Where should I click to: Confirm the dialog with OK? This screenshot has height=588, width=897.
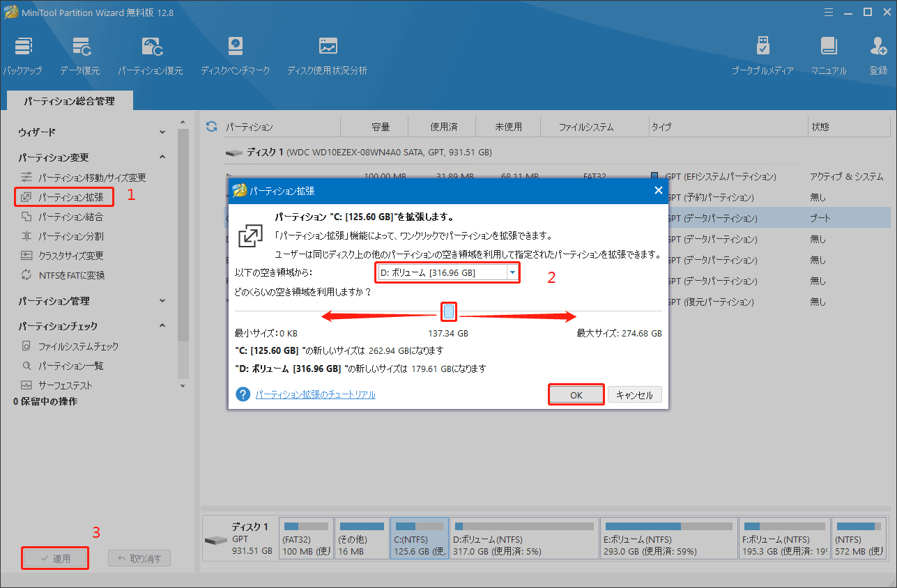pos(576,394)
